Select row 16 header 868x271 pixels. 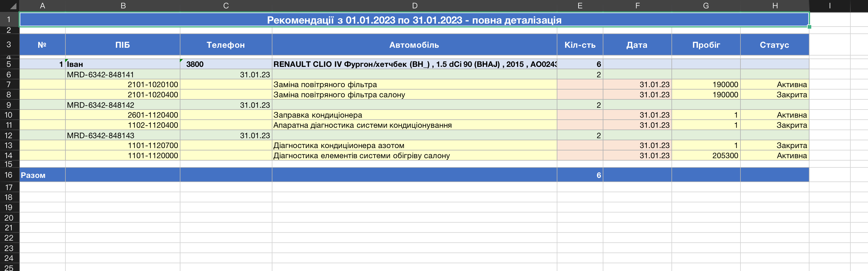(x=9, y=175)
